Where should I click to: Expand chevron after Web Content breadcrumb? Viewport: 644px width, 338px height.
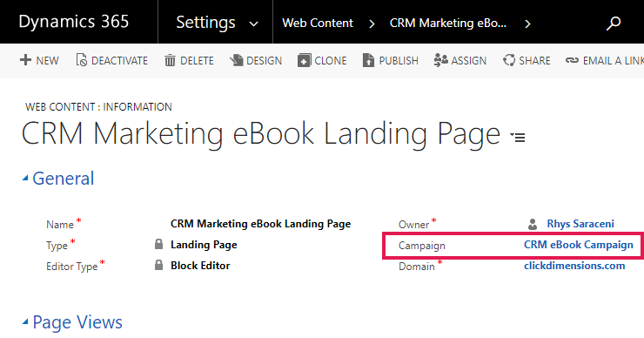[372, 24]
